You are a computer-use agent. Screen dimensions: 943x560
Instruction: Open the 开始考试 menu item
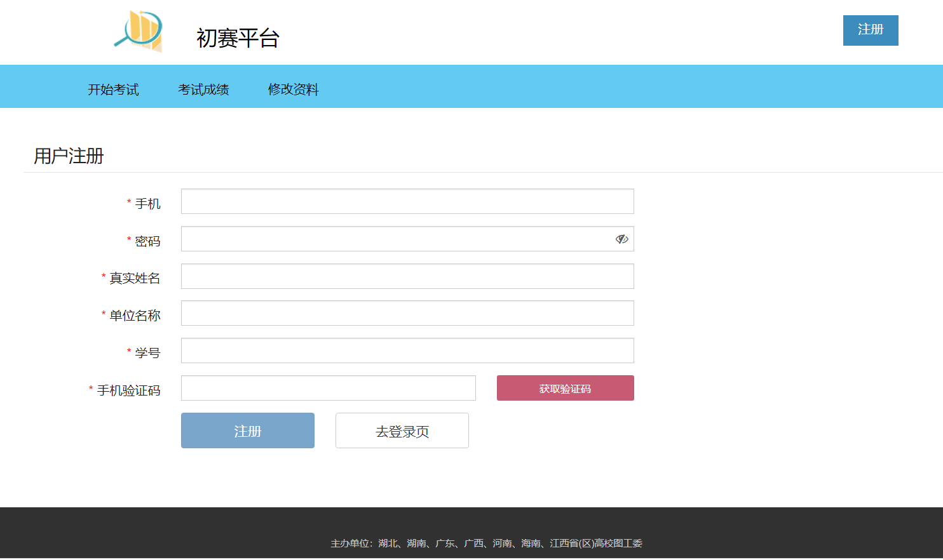coord(113,90)
